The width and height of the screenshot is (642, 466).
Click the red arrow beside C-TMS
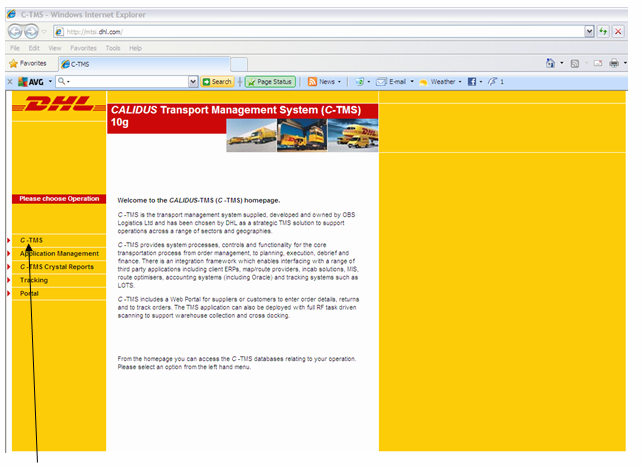click(9, 240)
